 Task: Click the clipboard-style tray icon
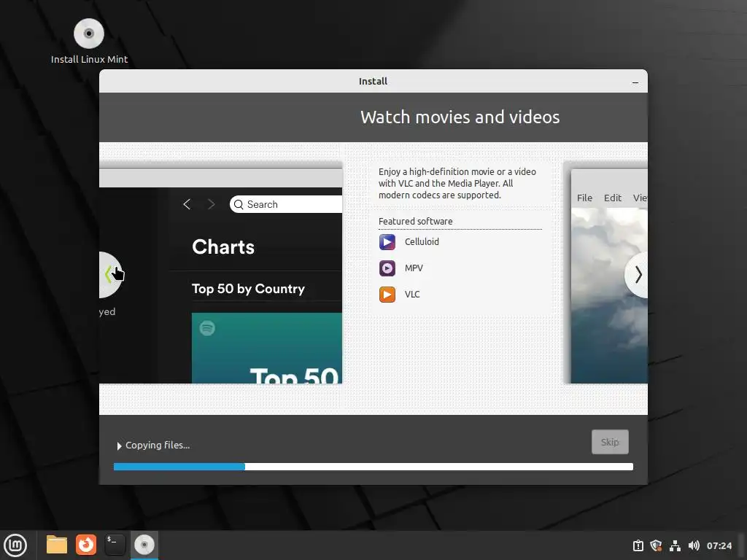point(638,545)
